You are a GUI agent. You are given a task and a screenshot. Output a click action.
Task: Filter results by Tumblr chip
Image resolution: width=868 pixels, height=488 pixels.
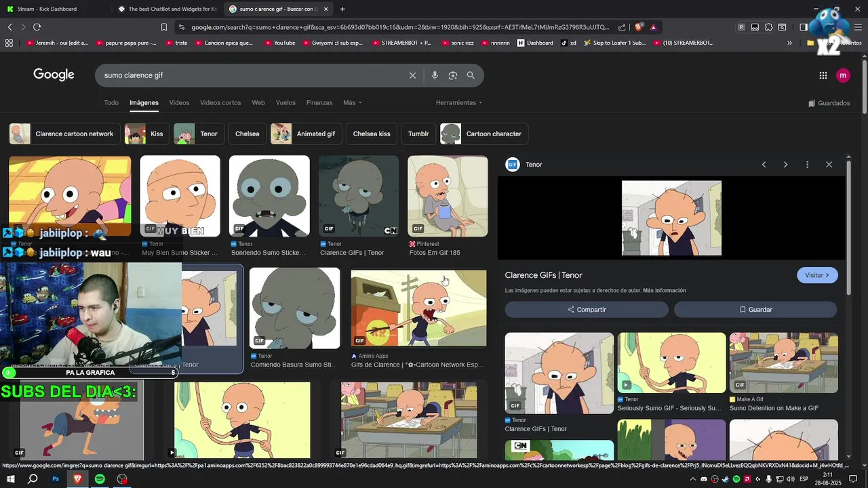coord(418,134)
